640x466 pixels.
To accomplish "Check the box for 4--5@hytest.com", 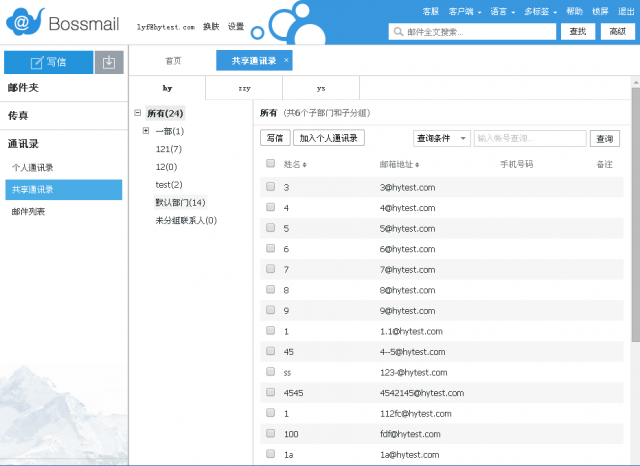I will coord(270,351).
